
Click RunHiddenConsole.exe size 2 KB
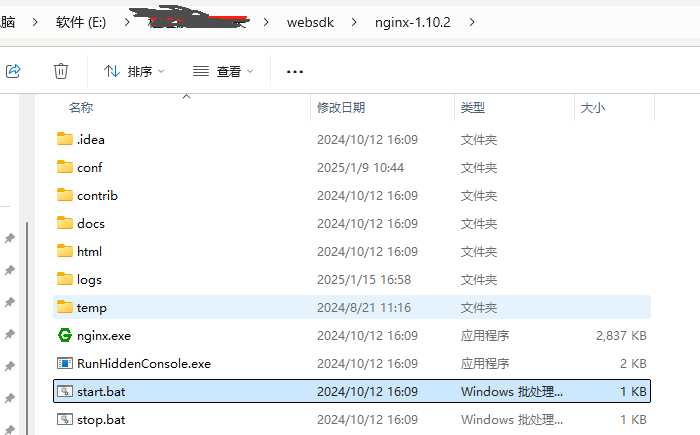(633, 364)
